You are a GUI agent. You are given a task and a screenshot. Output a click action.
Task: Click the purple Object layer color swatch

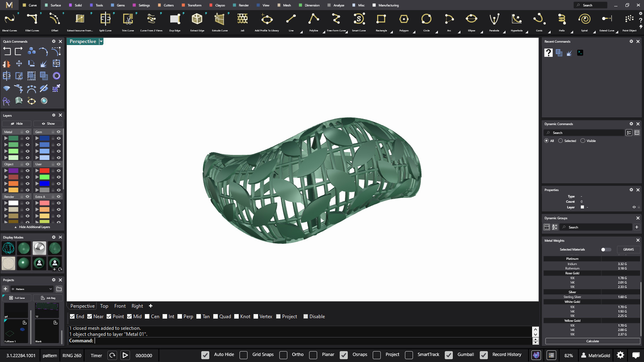14,171
